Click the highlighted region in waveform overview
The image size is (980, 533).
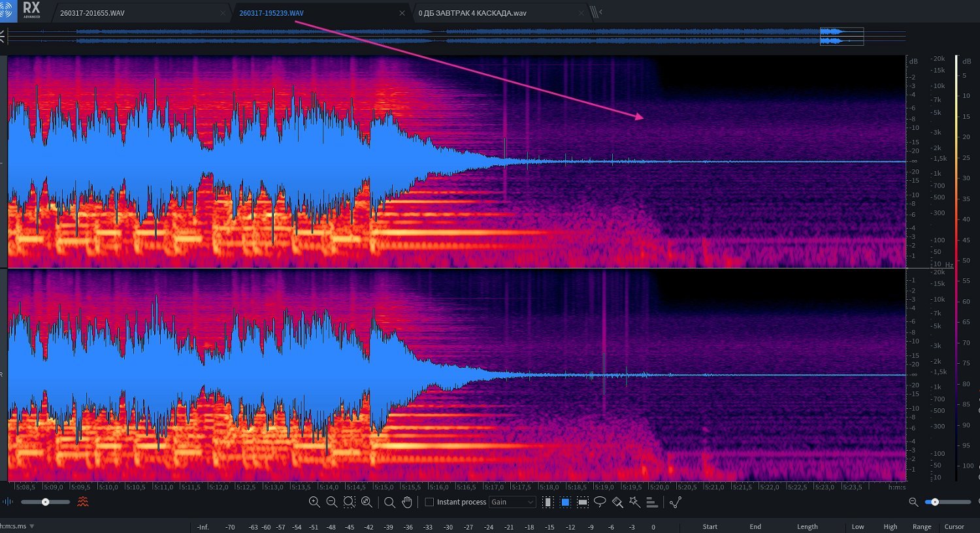(x=841, y=37)
